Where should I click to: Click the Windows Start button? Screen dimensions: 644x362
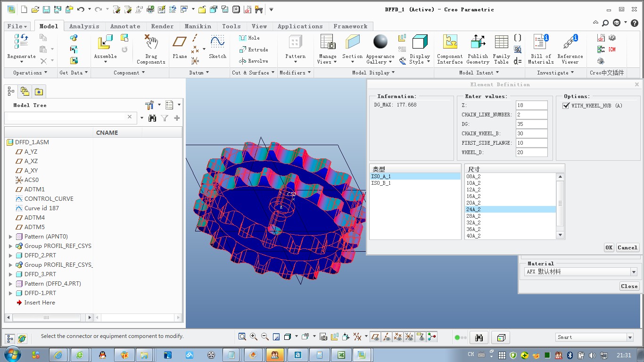point(12,354)
